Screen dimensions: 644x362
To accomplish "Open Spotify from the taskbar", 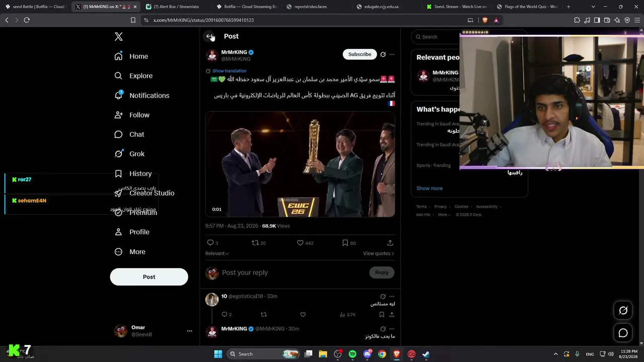I will point(352,354).
